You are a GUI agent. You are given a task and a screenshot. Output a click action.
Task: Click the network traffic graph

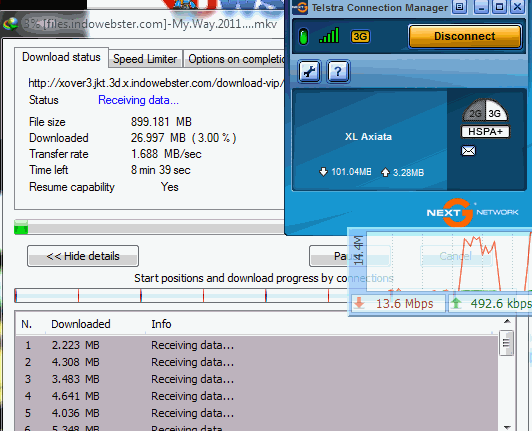coord(449,261)
